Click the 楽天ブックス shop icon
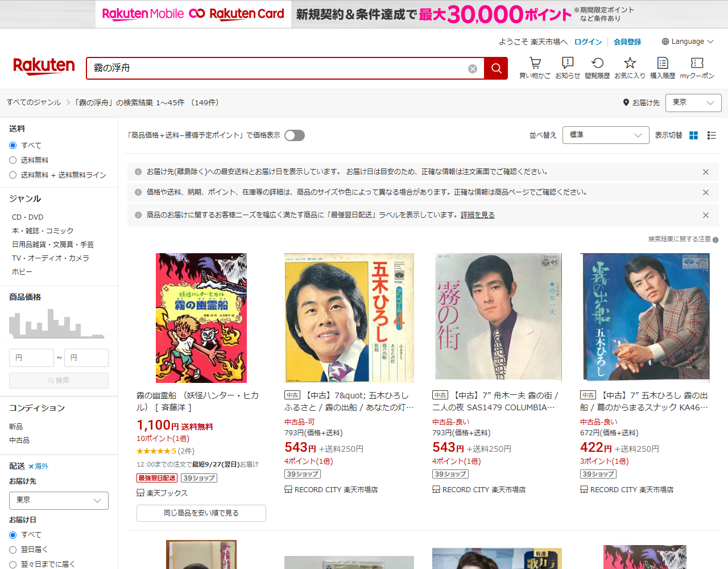 point(140,493)
